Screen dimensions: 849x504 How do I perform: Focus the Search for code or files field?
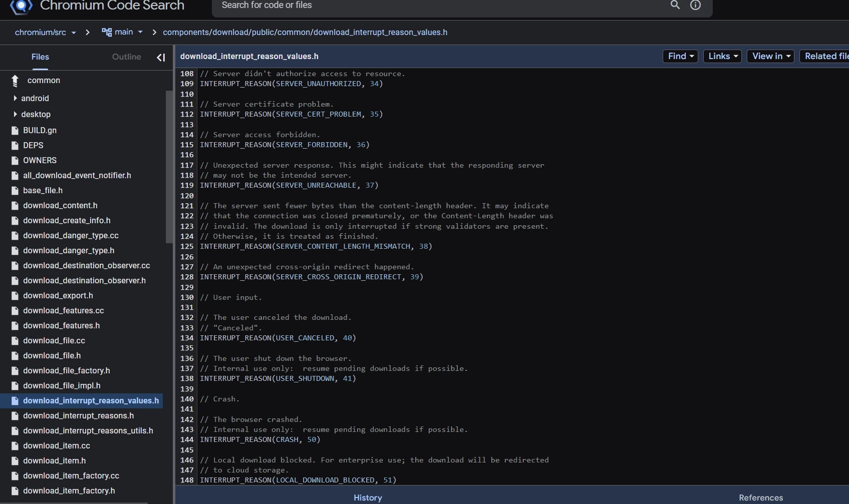pos(441,5)
